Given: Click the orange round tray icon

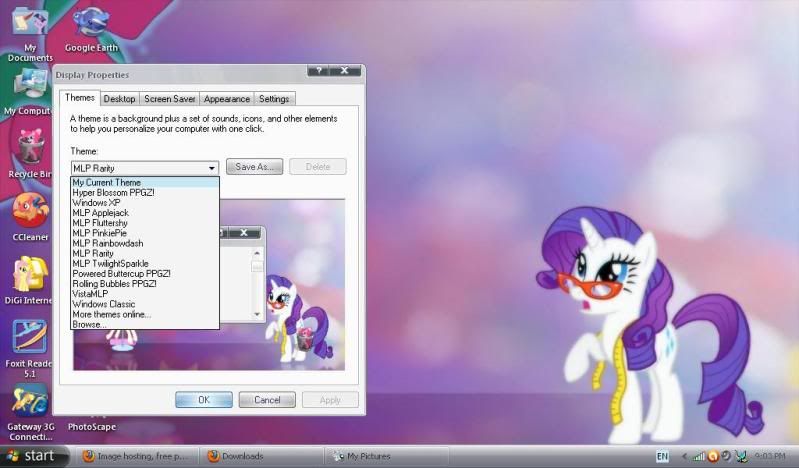Looking at the screenshot, I should 713,456.
